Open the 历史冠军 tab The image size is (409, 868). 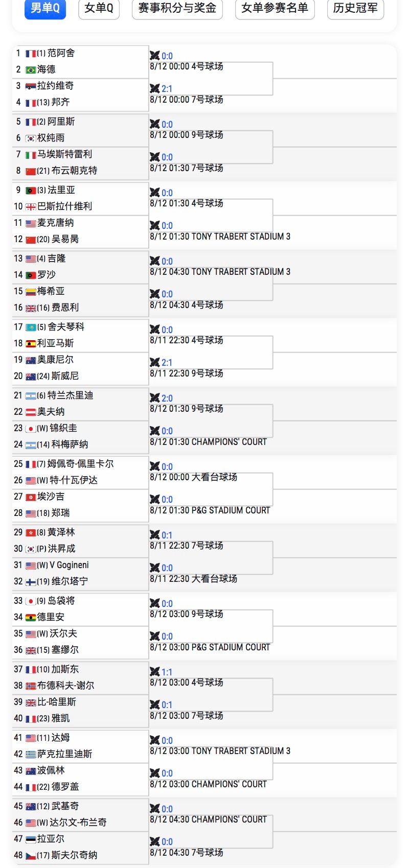tap(355, 8)
